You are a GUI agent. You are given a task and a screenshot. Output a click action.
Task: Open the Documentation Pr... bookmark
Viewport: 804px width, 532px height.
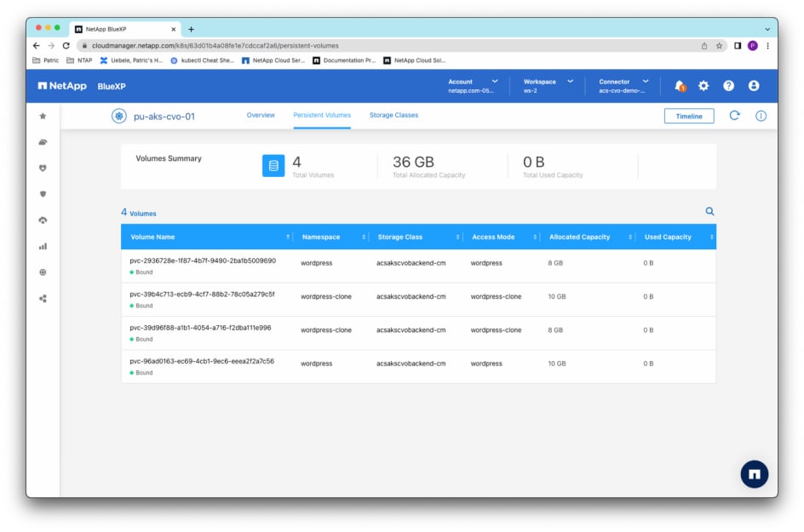pos(344,60)
